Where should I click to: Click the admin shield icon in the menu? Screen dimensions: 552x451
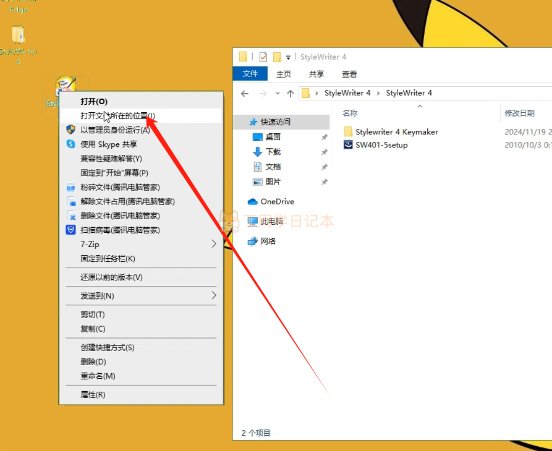(x=71, y=130)
